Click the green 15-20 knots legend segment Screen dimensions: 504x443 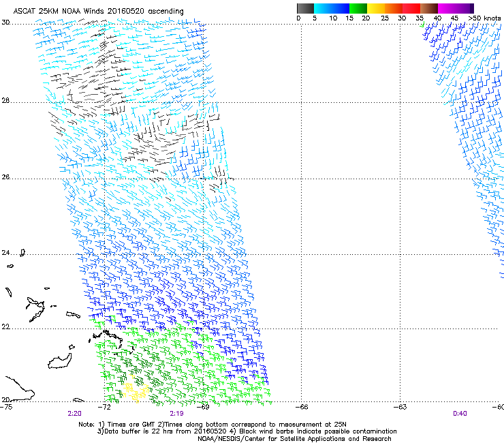[x=358, y=8]
